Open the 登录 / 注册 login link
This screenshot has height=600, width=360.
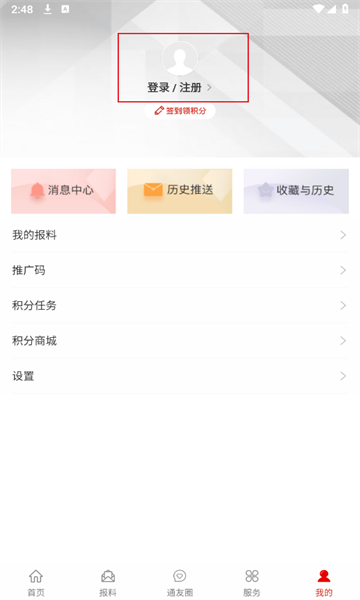point(174,88)
